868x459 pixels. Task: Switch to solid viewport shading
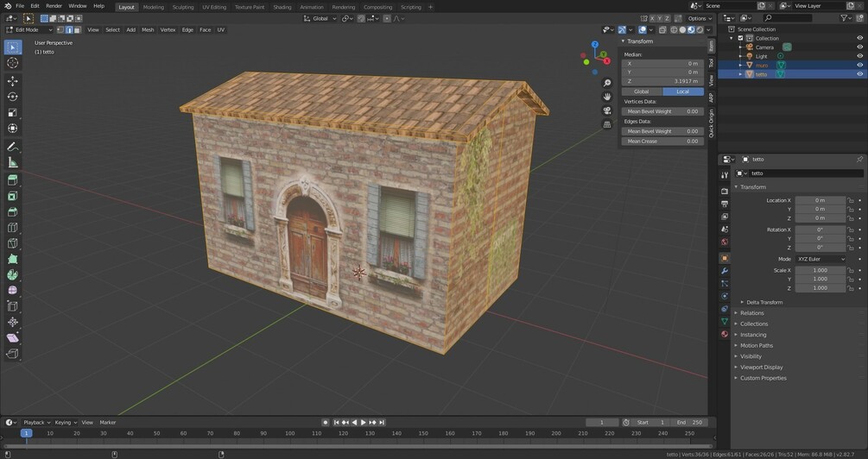click(682, 30)
